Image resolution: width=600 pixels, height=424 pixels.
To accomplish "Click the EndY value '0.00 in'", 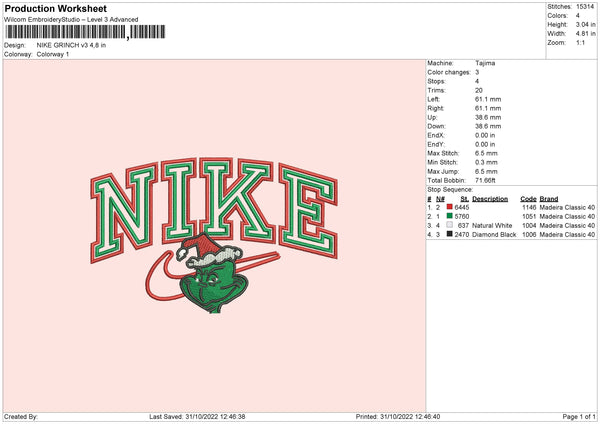I will tap(485, 144).
